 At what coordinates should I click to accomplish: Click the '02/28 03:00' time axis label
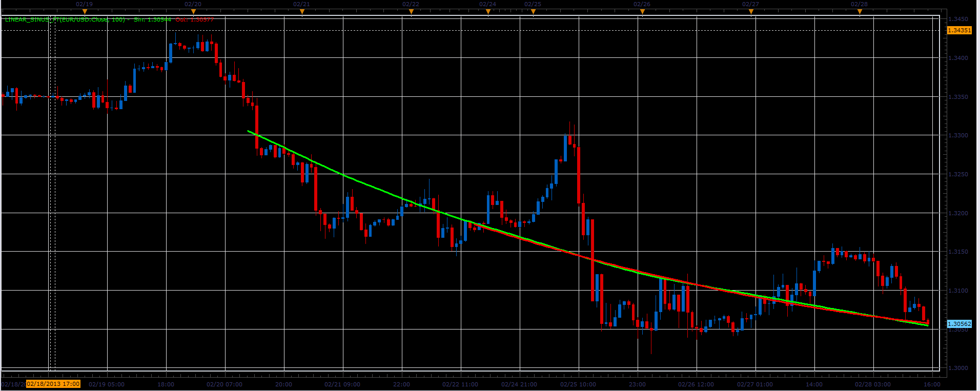coord(873,384)
